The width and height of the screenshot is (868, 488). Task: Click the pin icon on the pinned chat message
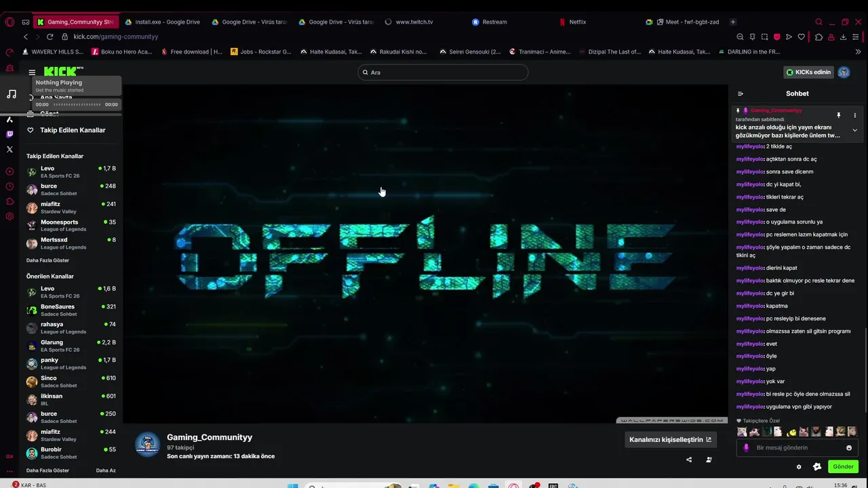tap(839, 115)
